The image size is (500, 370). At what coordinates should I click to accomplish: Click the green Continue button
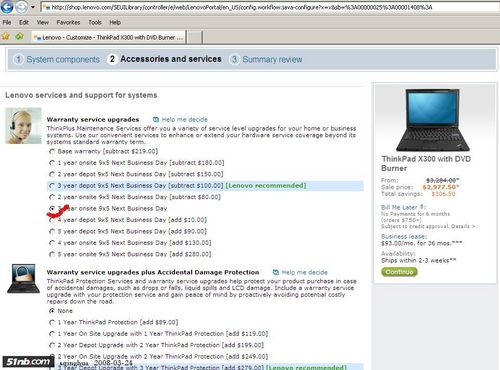click(399, 272)
